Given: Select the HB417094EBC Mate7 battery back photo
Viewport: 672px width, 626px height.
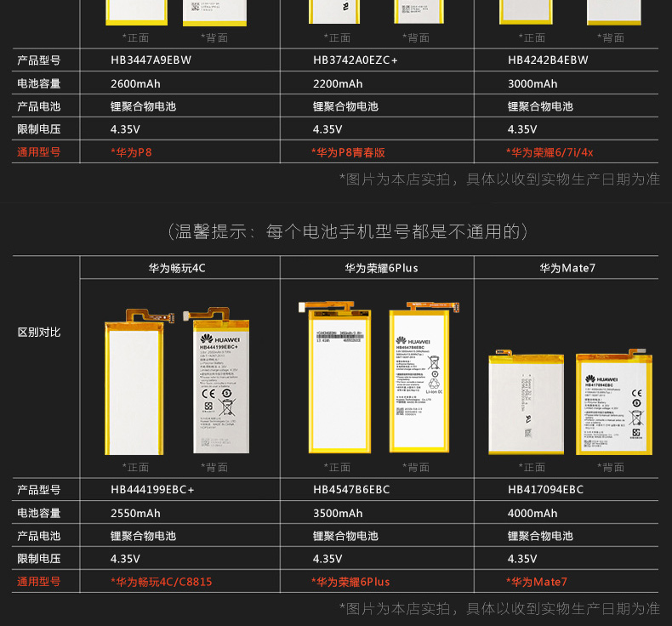Looking at the screenshot, I should [x=614, y=401].
